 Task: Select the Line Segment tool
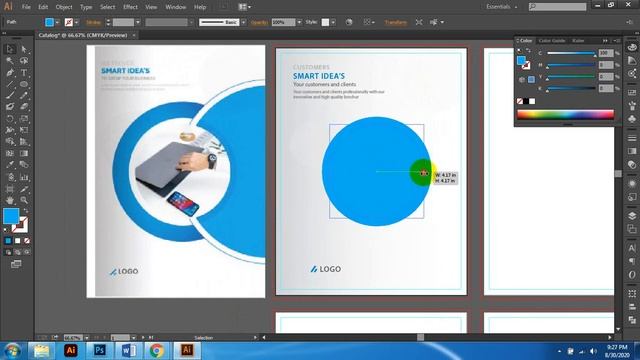pos(10,84)
